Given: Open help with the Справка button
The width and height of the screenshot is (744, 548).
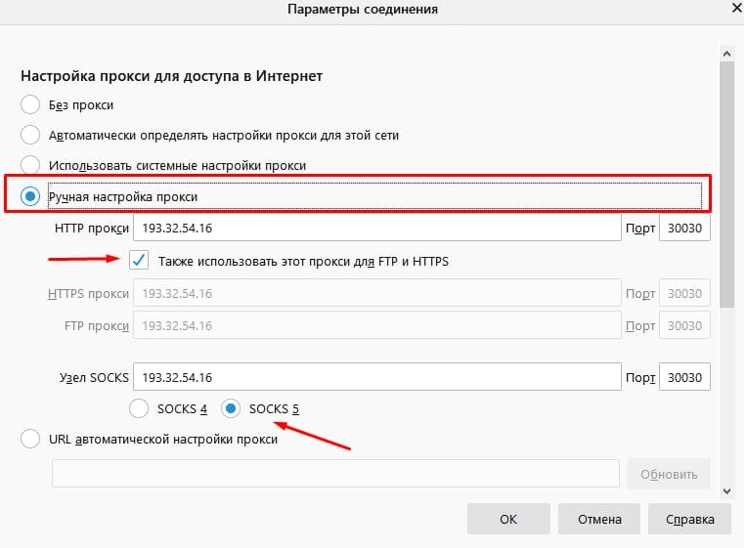Looking at the screenshot, I should pyautogui.click(x=689, y=519).
